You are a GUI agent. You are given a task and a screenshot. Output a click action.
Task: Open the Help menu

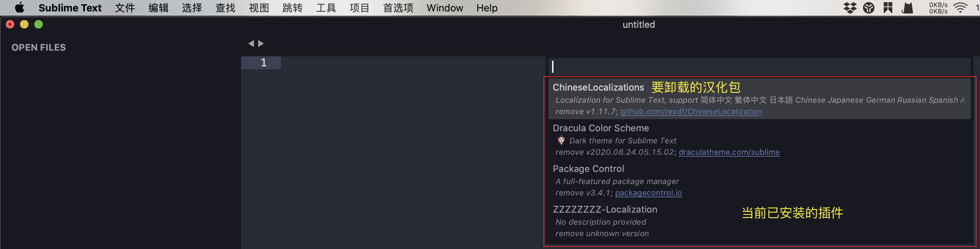pyautogui.click(x=487, y=8)
